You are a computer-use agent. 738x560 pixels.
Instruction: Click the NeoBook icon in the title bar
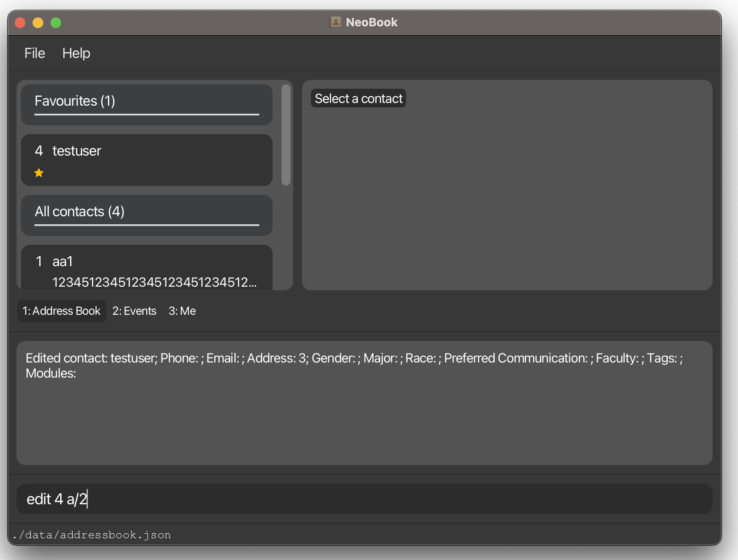point(336,22)
